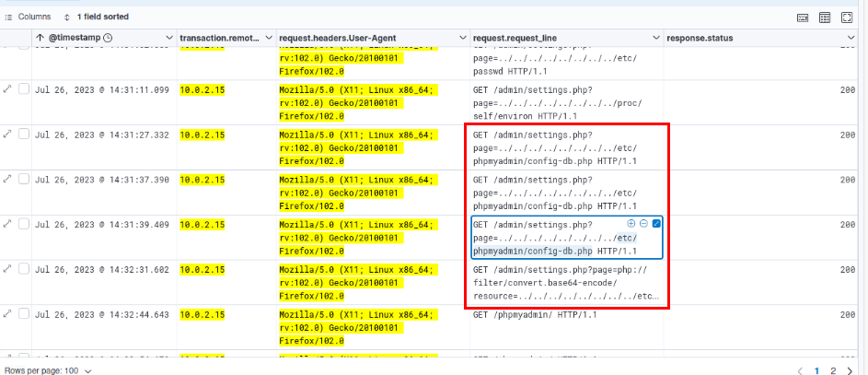
Task: Click filter-for-value plus icon in selected cell
Action: 631,223
